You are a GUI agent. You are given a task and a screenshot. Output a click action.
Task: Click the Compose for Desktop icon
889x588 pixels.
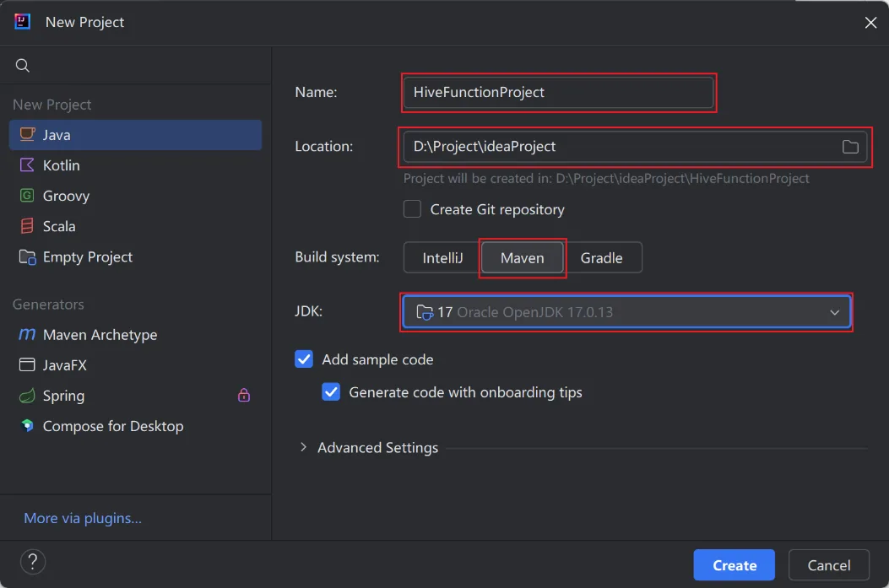(27, 425)
